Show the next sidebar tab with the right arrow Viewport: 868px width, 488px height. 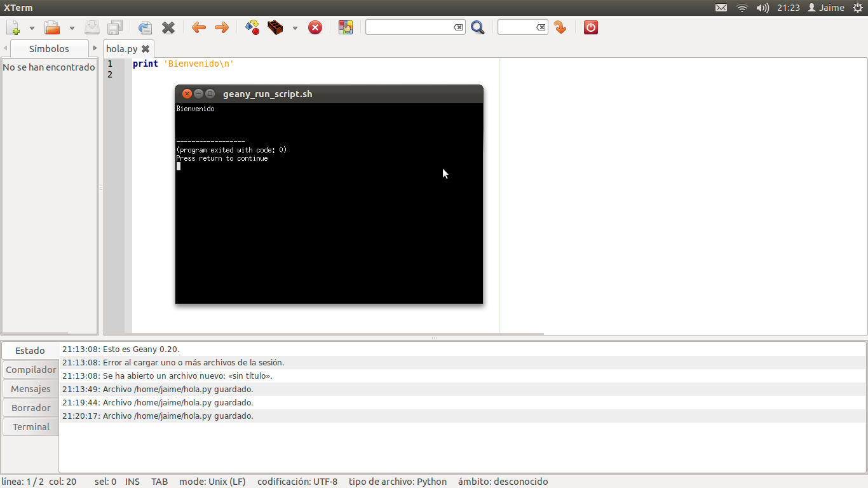pyautogui.click(x=95, y=48)
